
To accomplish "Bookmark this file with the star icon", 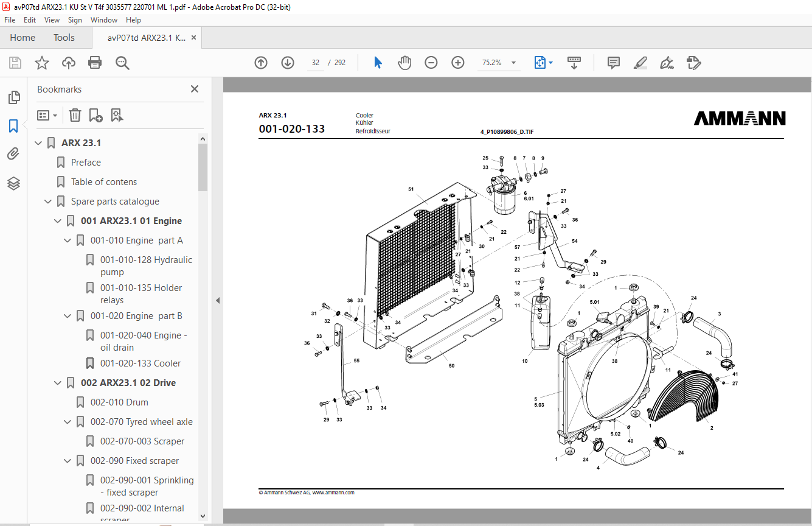I will (x=42, y=63).
